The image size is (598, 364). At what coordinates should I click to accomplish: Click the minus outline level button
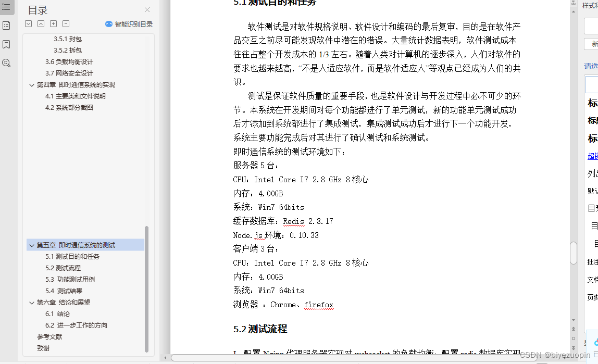pyautogui.click(x=66, y=23)
